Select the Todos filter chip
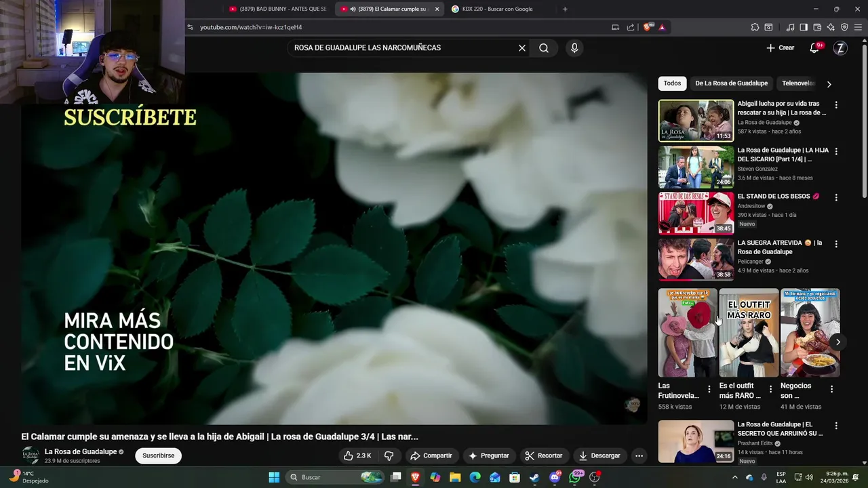The height and width of the screenshot is (488, 868). coord(672,83)
